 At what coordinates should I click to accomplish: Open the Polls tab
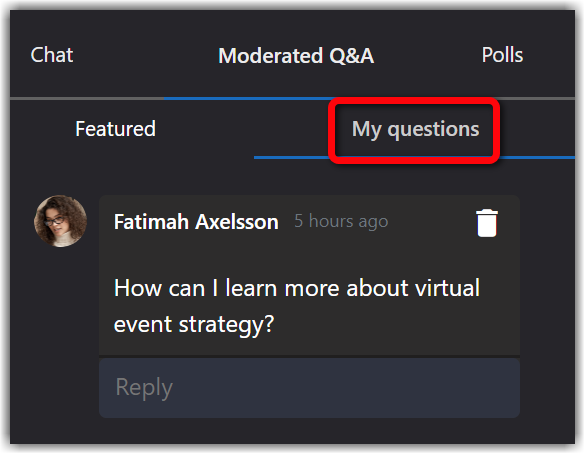502,55
